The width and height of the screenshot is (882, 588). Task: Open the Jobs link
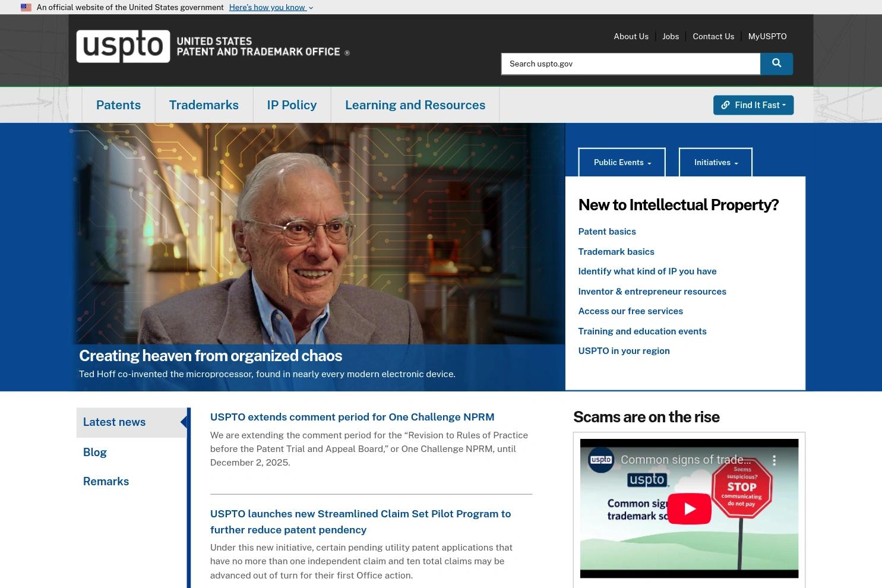pyautogui.click(x=671, y=36)
